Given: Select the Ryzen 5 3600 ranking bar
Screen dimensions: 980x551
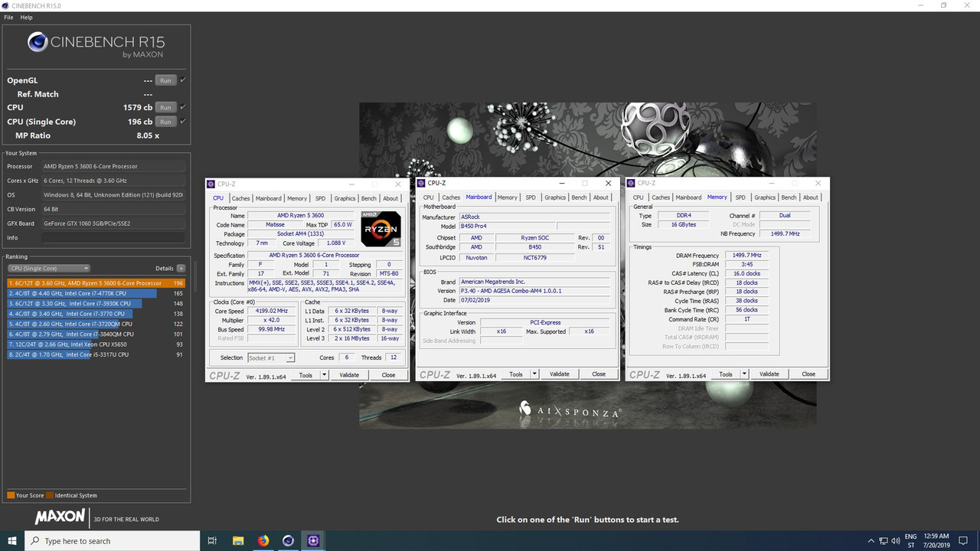Looking at the screenshot, I should click(x=96, y=283).
